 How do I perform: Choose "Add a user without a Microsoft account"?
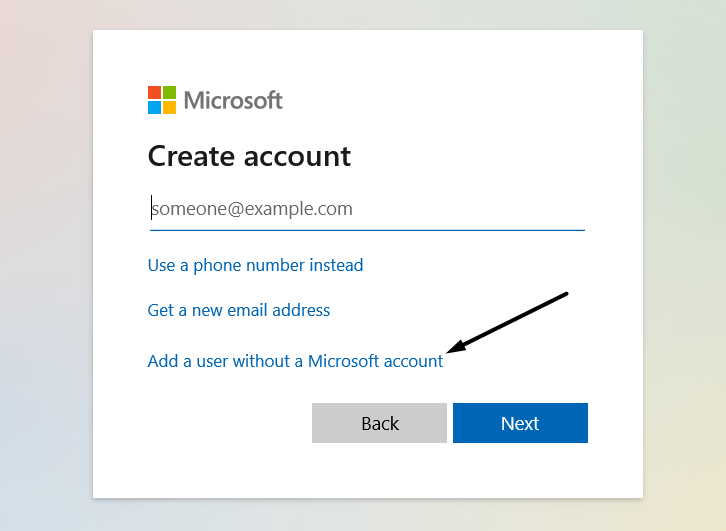tap(295, 361)
